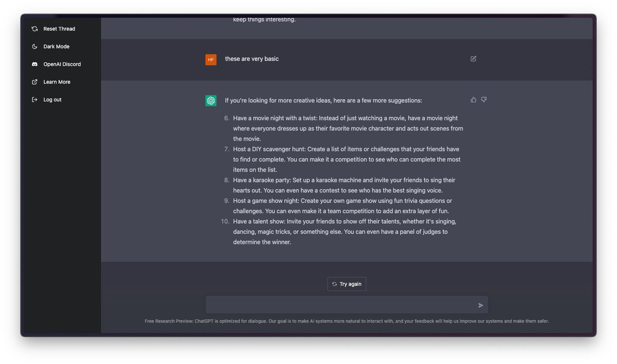Click the Reset Thread refresh icon
Screen dimensions: 617x364
34,29
